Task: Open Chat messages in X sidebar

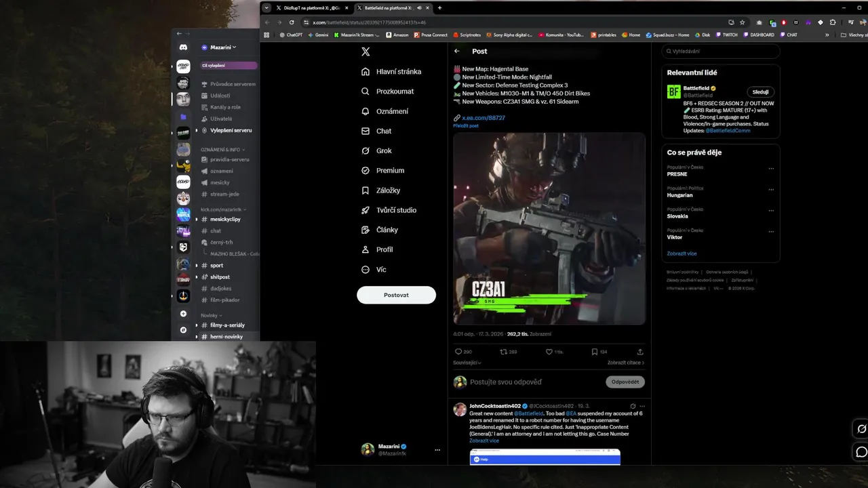Action: (376, 131)
